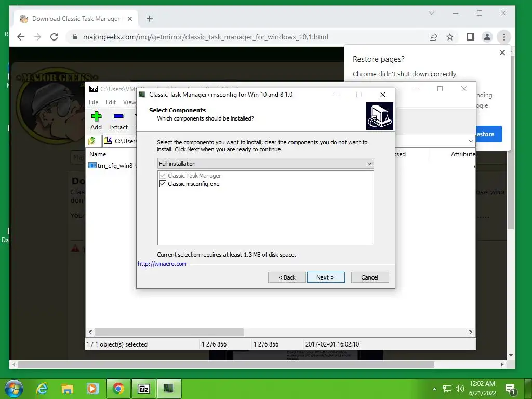Open File Explorer from taskbar

click(67, 389)
